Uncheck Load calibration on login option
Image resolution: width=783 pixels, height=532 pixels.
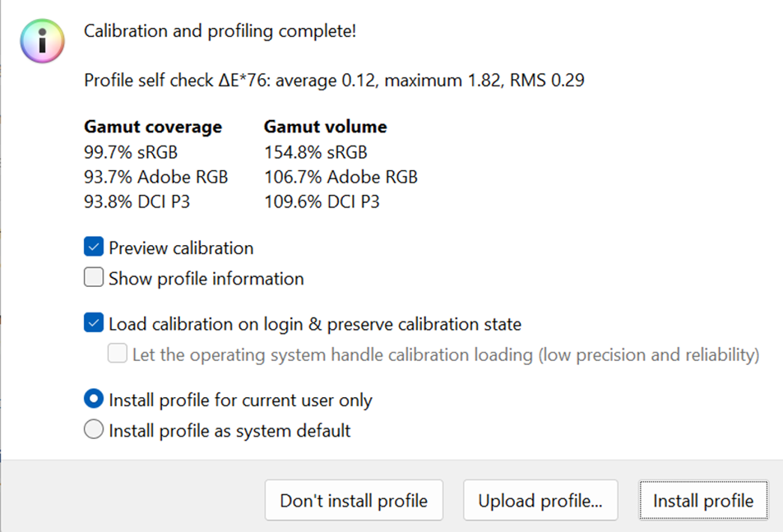[x=94, y=324]
